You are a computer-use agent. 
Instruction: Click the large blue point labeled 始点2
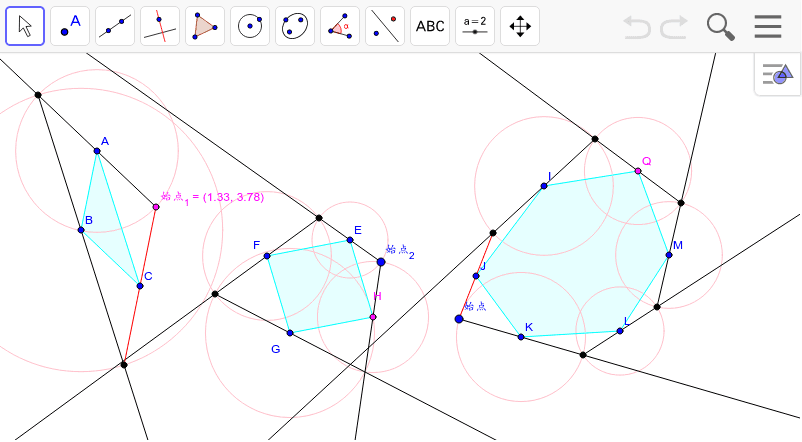click(x=381, y=262)
